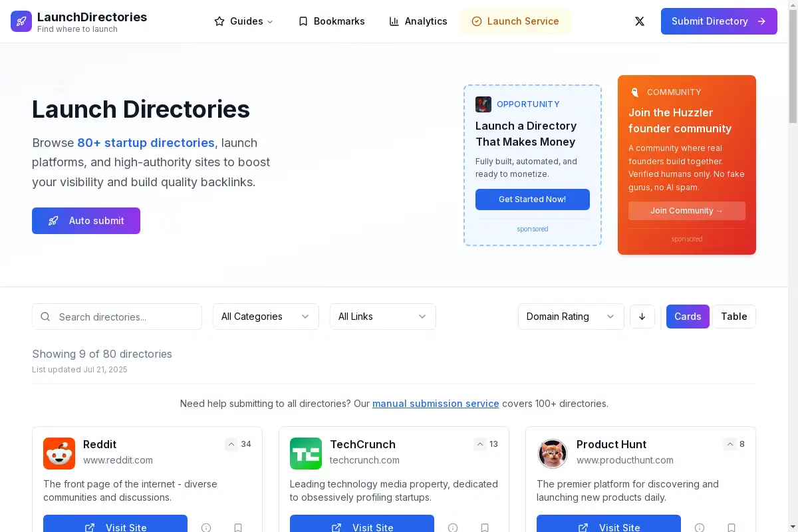The height and width of the screenshot is (532, 798).
Task: Open the X (Twitter) profile icon
Action: pyautogui.click(x=640, y=21)
